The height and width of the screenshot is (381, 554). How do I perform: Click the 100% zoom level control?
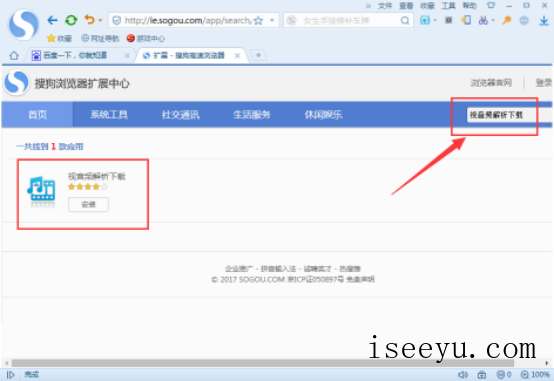[535, 374]
